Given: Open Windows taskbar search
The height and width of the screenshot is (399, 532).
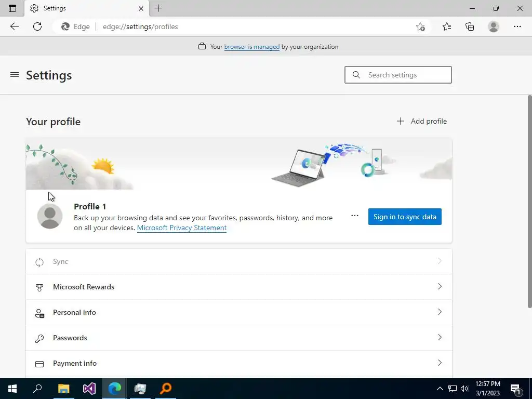Looking at the screenshot, I should [x=37, y=389].
